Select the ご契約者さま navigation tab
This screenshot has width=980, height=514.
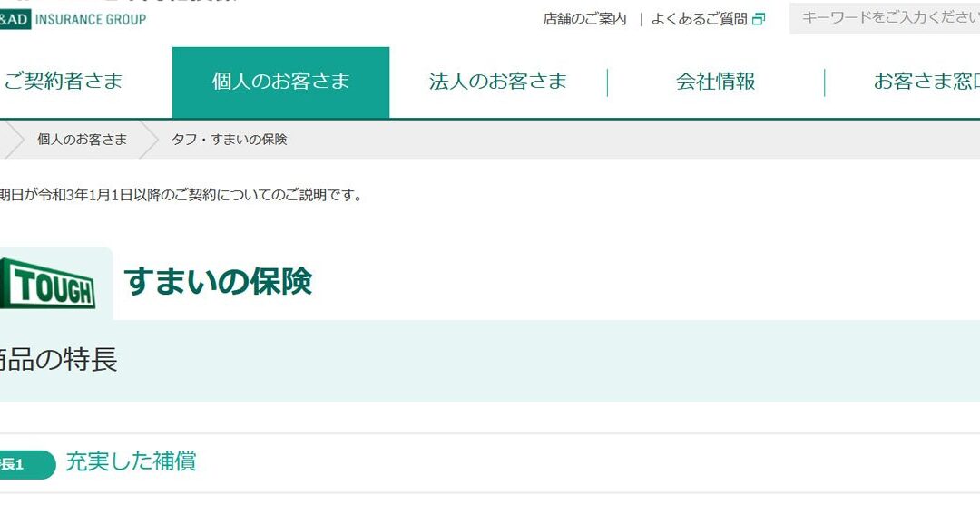tap(64, 82)
